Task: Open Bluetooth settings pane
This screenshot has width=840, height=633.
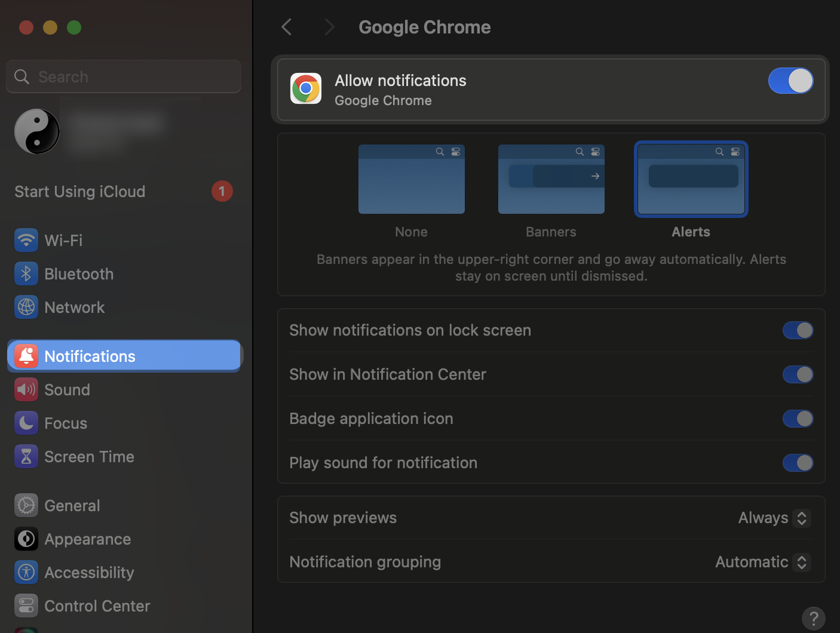Action: pos(124,274)
